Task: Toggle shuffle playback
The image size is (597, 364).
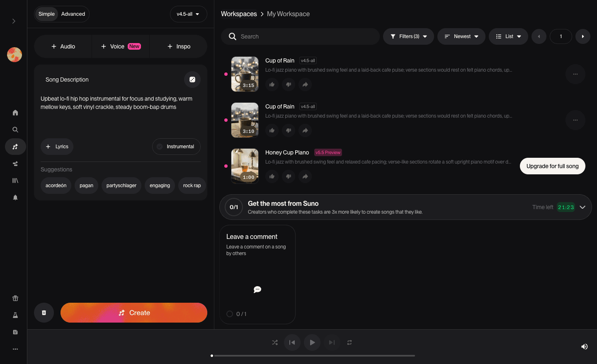Action: coord(275,342)
